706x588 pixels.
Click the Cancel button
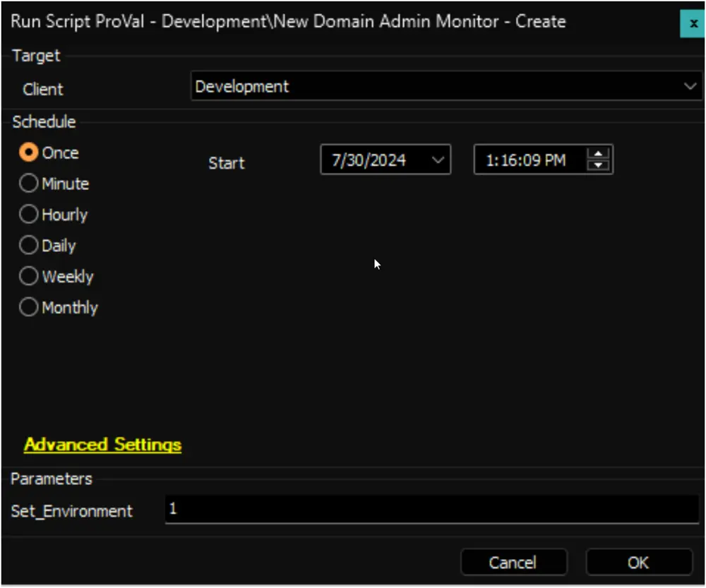[x=514, y=563]
